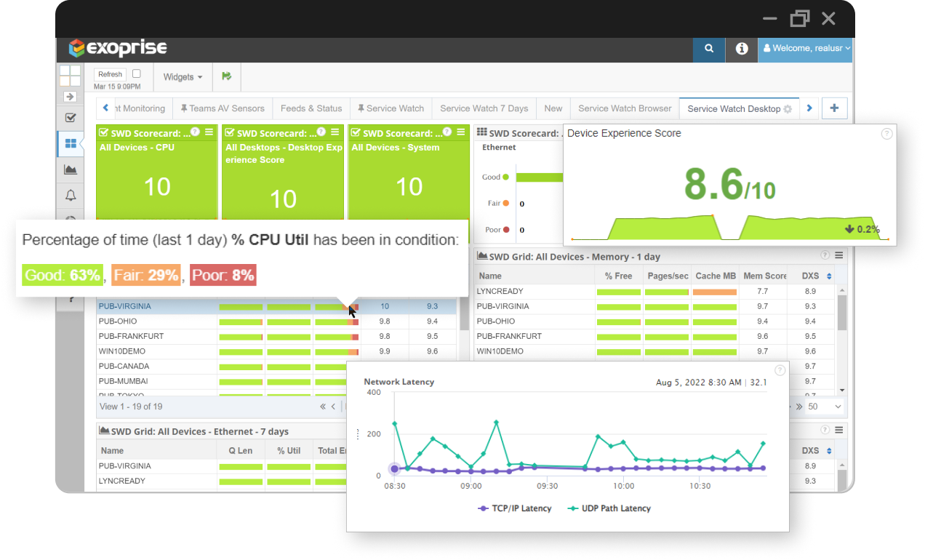Click the Fair: 29% tooltip label
The image size is (925, 560).
[x=146, y=275]
